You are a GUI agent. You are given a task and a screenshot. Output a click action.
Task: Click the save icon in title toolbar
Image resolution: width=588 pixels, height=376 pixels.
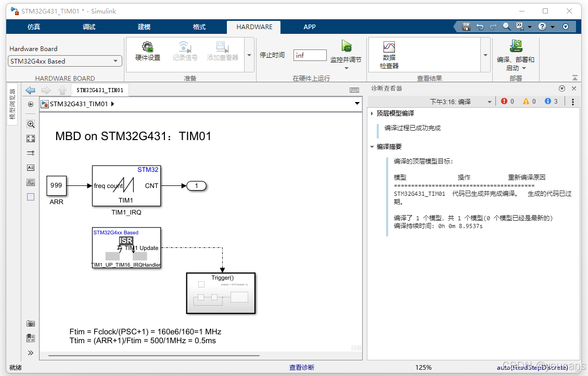466,27
